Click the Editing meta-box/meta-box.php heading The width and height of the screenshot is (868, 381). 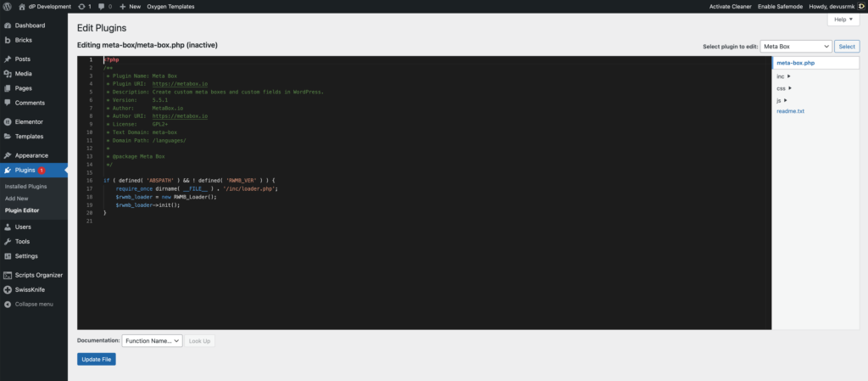pos(147,45)
